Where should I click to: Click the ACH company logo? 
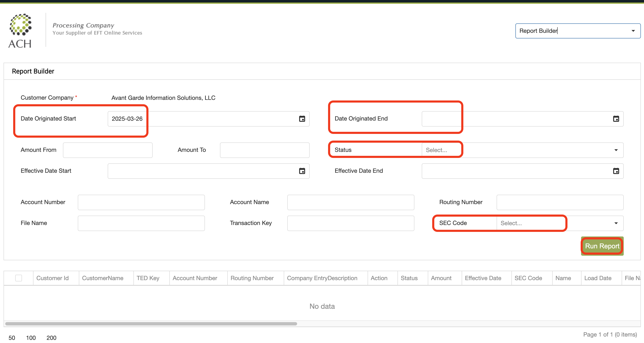pyautogui.click(x=20, y=30)
